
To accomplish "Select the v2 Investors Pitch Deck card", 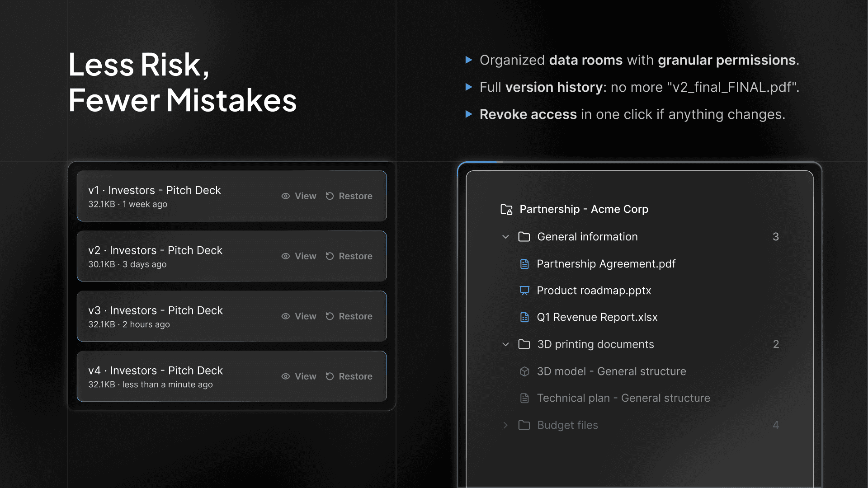I will tap(181, 256).
